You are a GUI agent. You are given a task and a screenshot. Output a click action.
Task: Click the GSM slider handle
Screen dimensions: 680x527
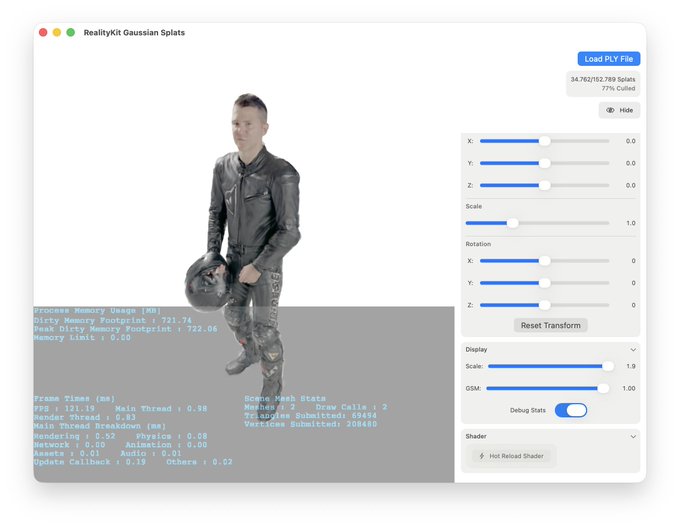pos(603,388)
